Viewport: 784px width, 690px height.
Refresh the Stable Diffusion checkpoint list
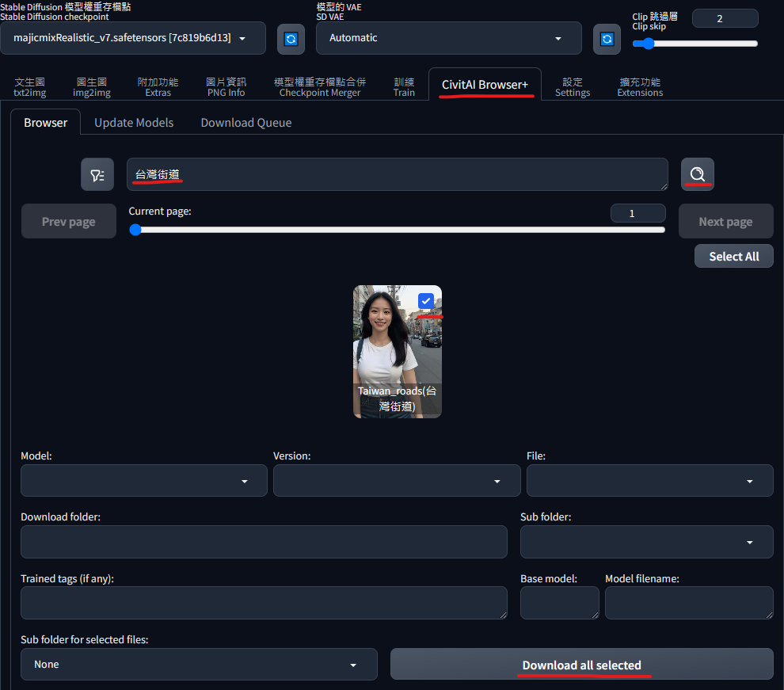point(291,39)
